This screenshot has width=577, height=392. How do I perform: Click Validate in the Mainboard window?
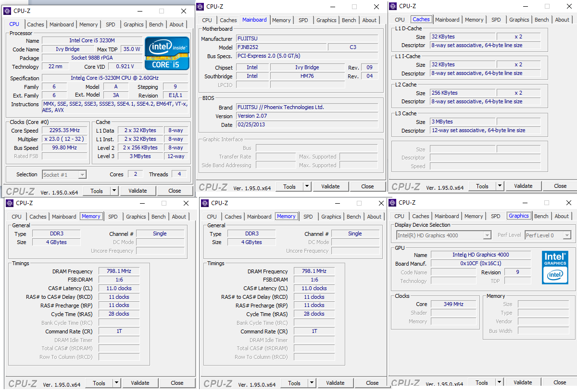[x=330, y=186]
